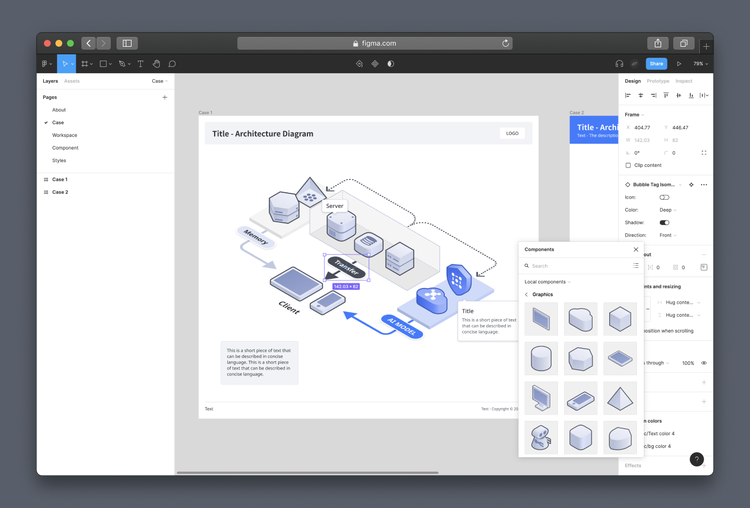Click the blue Share button
This screenshot has height=508, width=750.
[x=656, y=64]
